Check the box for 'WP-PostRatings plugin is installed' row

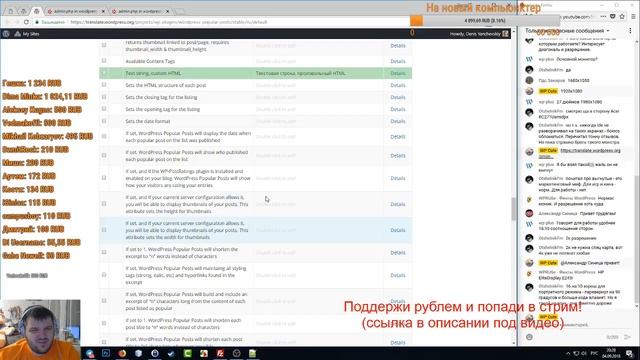tap(104, 178)
